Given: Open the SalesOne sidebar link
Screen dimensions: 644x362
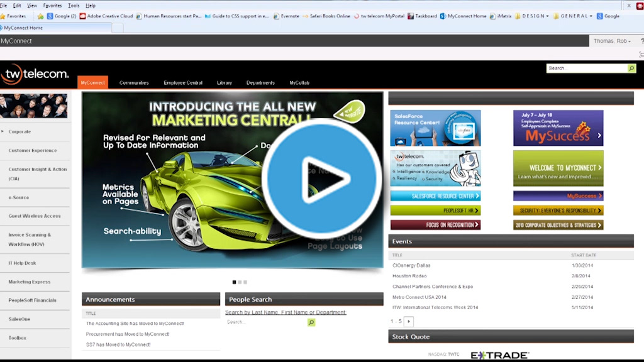Looking at the screenshot, I should tap(19, 319).
